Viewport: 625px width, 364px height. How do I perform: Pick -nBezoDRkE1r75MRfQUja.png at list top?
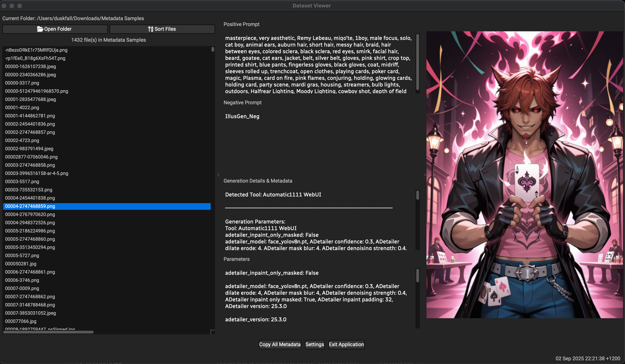[x=36, y=50]
